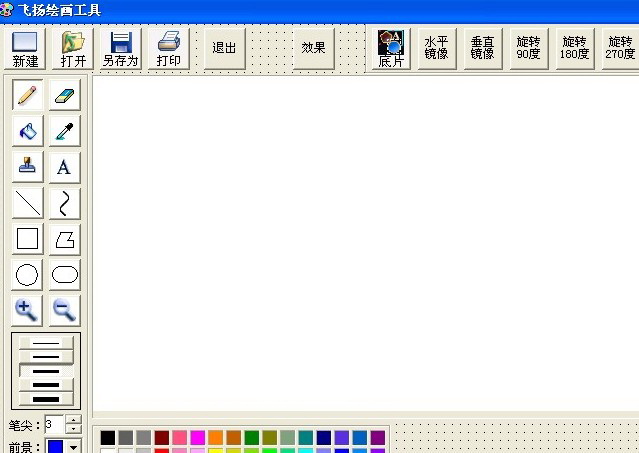639x453 pixels.
Task: Select the Paint bucket fill tool
Action: [x=27, y=131]
